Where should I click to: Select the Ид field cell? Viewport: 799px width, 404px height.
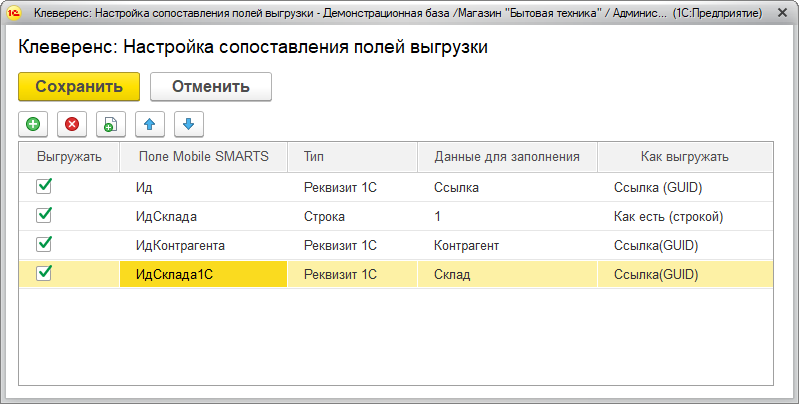coord(203,187)
